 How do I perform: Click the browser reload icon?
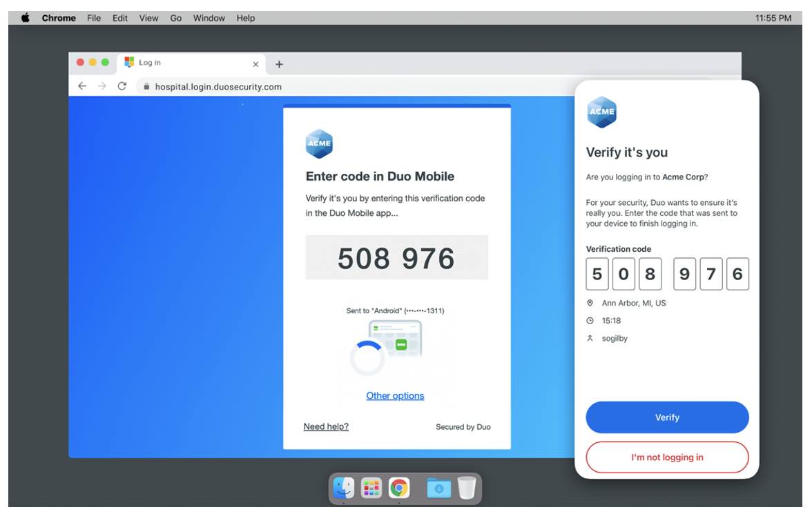pos(122,86)
